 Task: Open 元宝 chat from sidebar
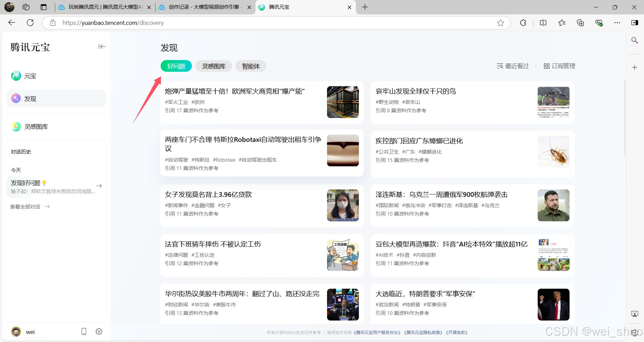click(x=30, y=76)
